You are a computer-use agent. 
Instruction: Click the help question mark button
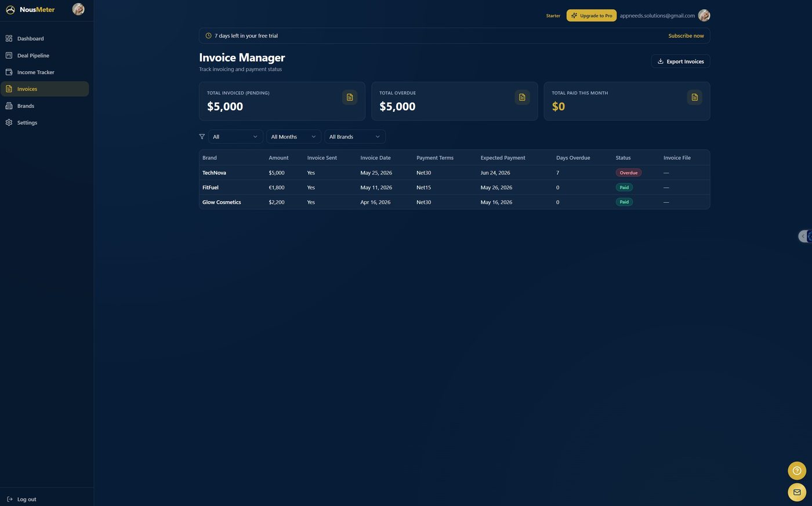[797, 471]
